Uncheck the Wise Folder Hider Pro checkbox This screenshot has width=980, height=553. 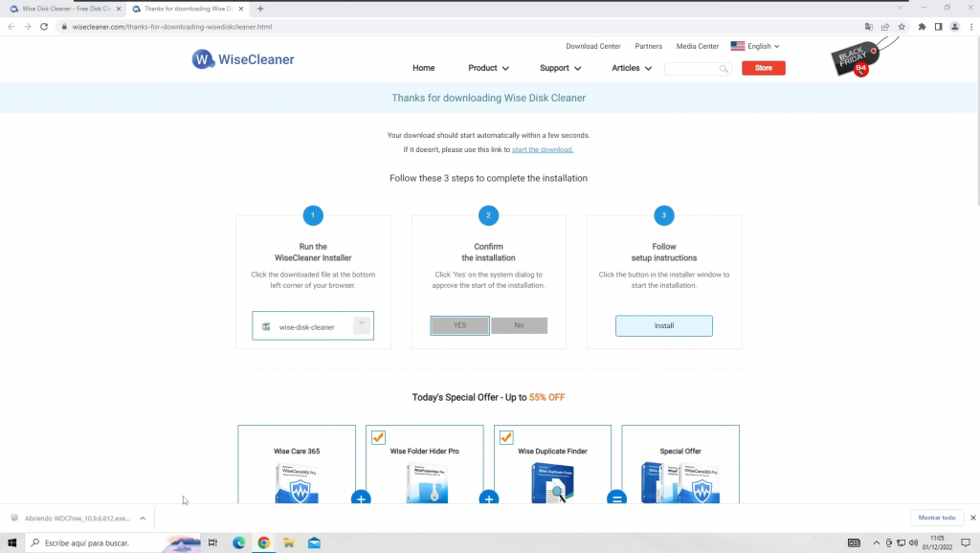point(378,437)
